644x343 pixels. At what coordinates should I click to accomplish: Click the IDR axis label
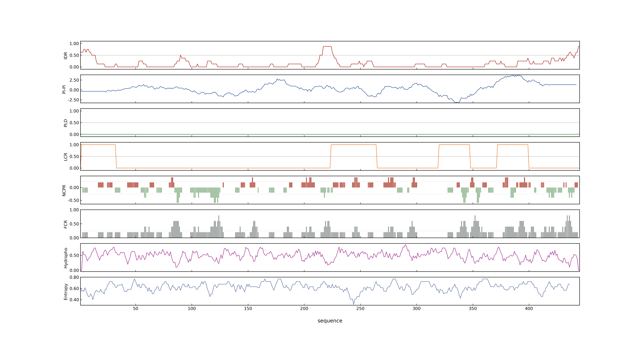[x=66, y=55]
